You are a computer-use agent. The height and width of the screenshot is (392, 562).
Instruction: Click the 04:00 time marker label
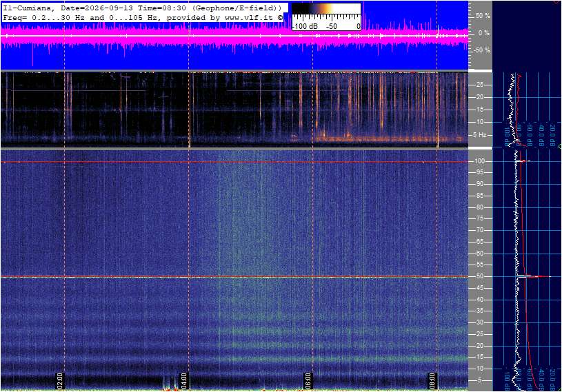pyautogui.click(x=183, y=380)
